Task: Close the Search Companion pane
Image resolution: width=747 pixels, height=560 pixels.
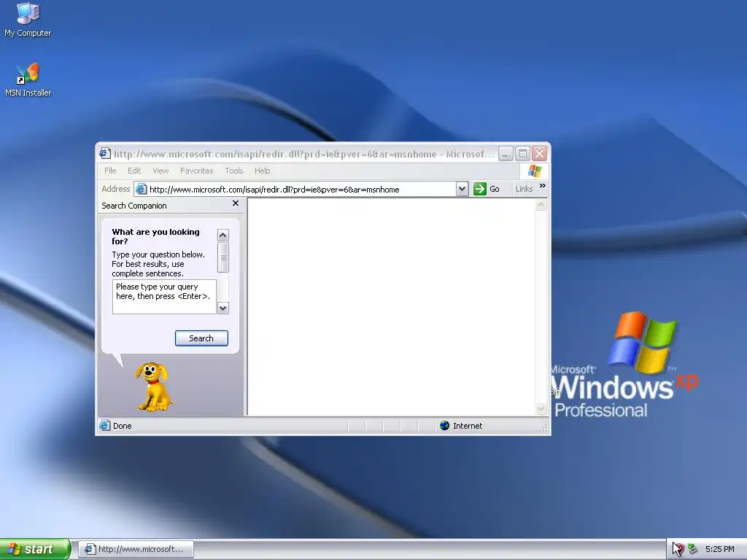Action: 236,203
